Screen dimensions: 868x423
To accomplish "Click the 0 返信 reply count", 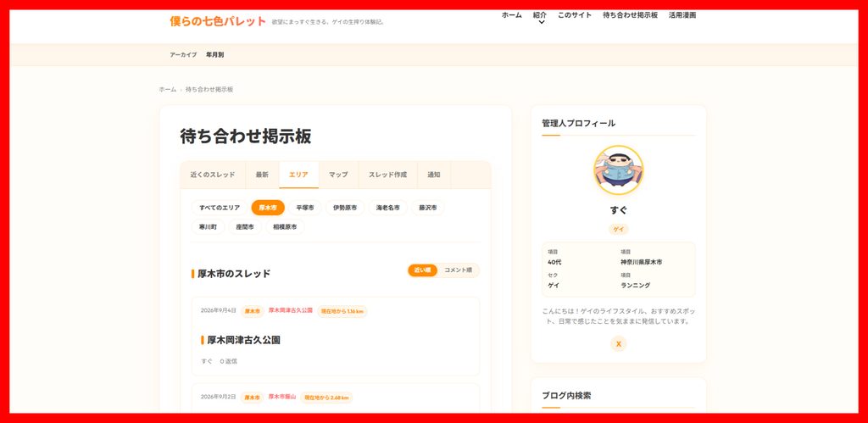I will click(x=229, y=361).
